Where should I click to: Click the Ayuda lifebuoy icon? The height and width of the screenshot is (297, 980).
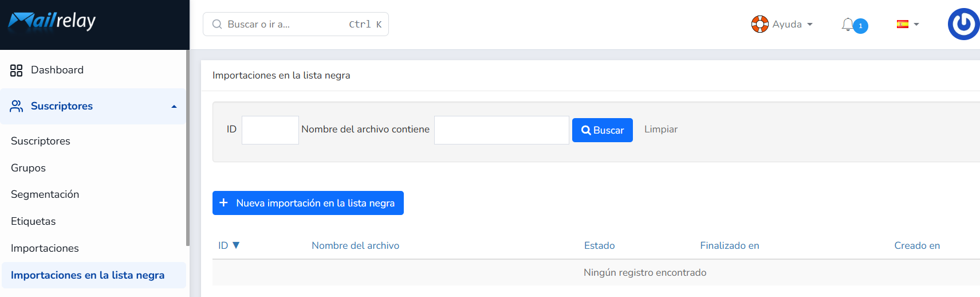click(x=759, y=24)
